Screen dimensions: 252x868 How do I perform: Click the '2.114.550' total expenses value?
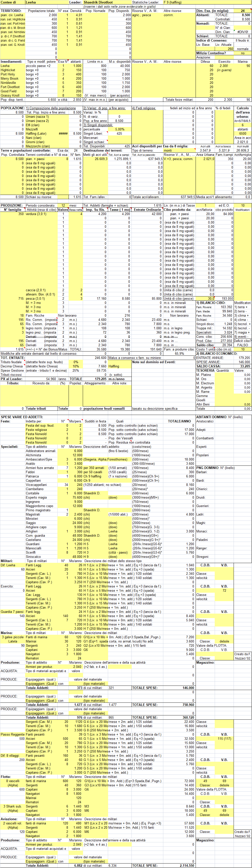tap(186, 866)
